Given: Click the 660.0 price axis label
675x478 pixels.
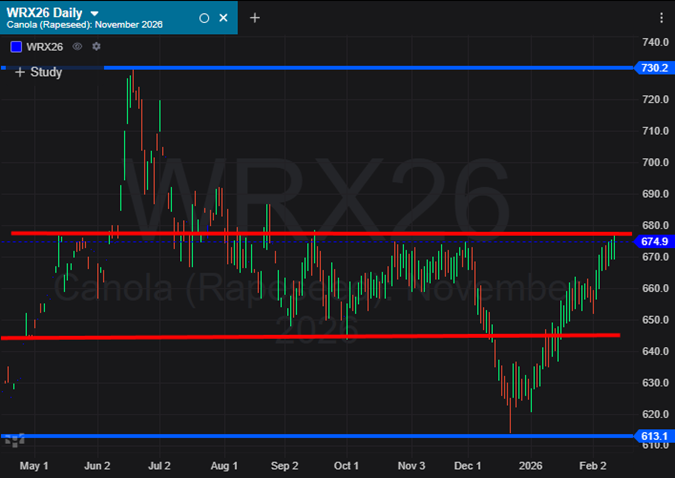Looking at the screenshot, I should pos(655,289).
